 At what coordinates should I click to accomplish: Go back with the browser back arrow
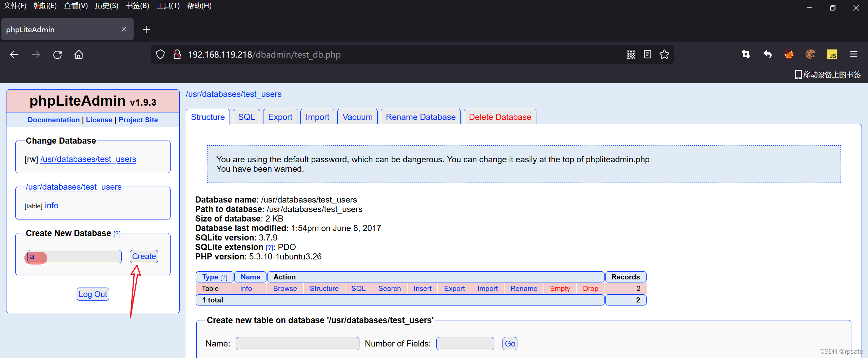(14, 55)
